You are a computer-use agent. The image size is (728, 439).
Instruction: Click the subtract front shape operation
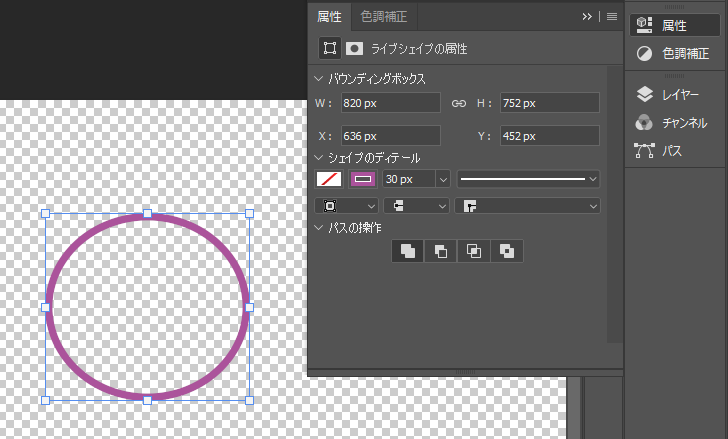coord(441,251)
